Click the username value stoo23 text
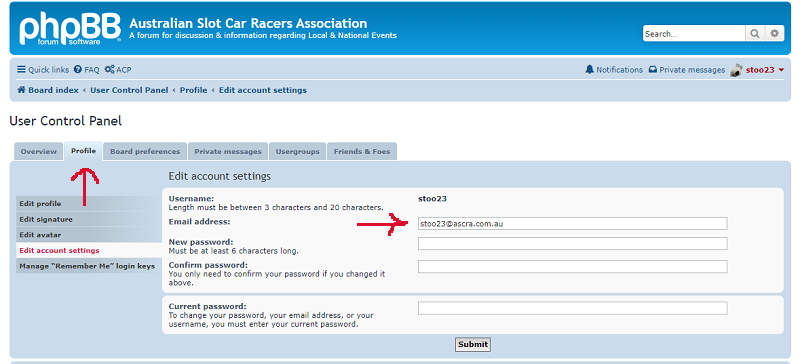This screenshot has height=364, width=800. [x=433, y=199]
